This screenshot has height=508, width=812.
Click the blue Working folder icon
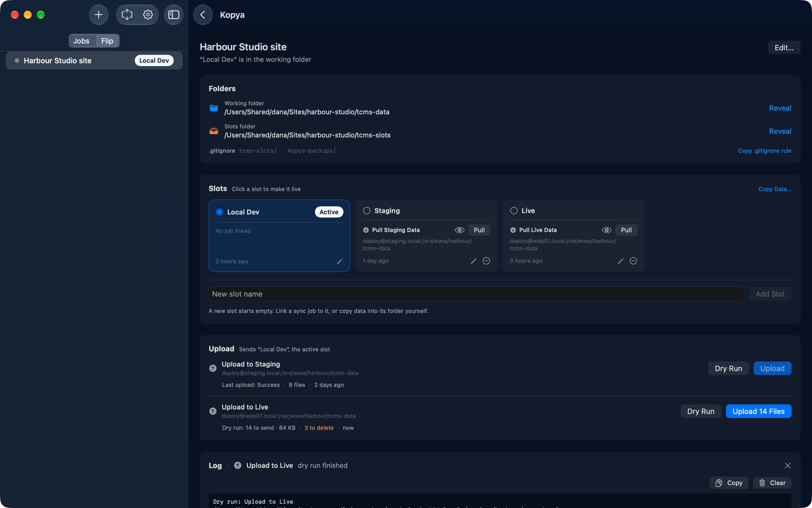214,108
